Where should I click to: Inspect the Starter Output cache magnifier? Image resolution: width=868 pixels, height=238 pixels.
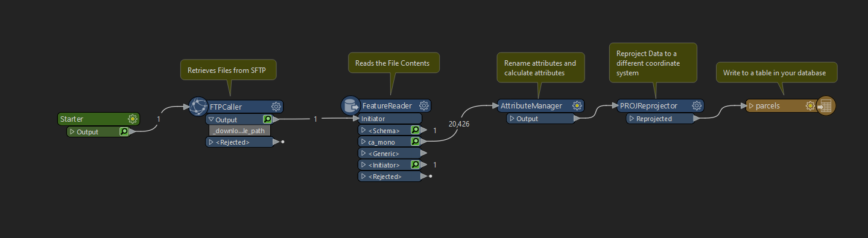[124, 131]
